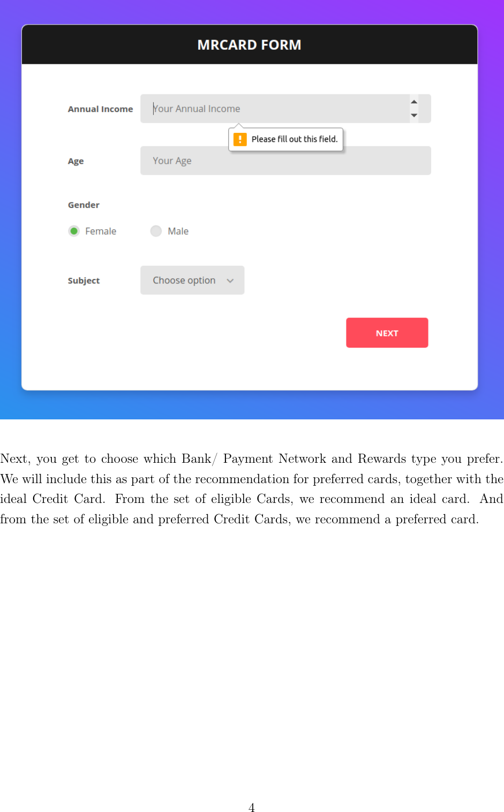Select the Female radio button

coord(74,231)
